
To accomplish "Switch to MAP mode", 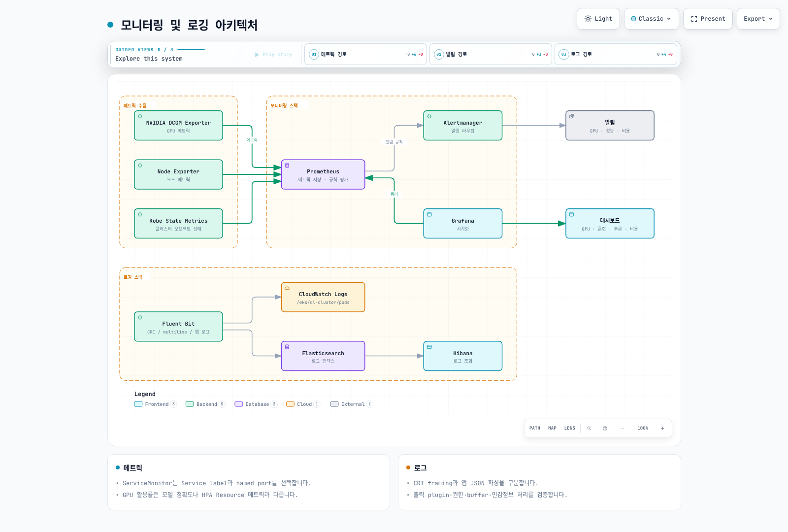I will coord(553,429).
